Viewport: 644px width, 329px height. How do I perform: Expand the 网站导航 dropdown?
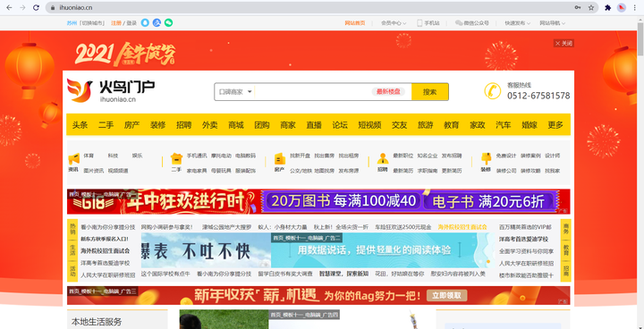coord(552,23)
